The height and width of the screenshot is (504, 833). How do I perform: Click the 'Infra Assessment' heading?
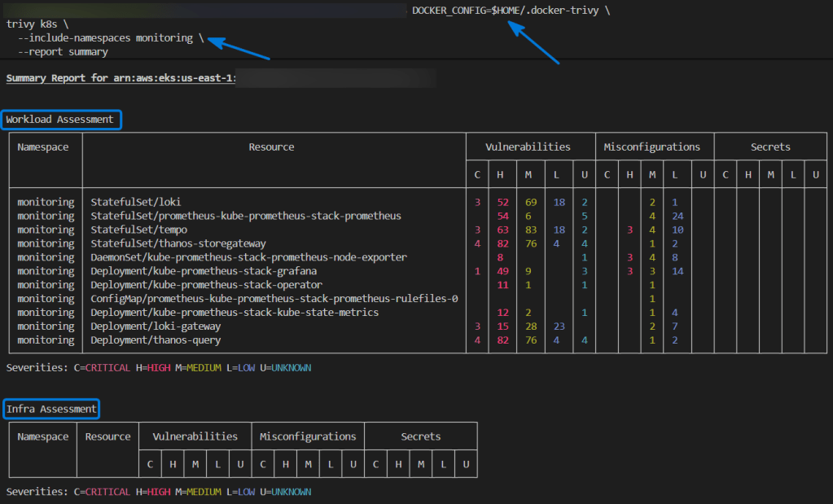click(51, 409)
